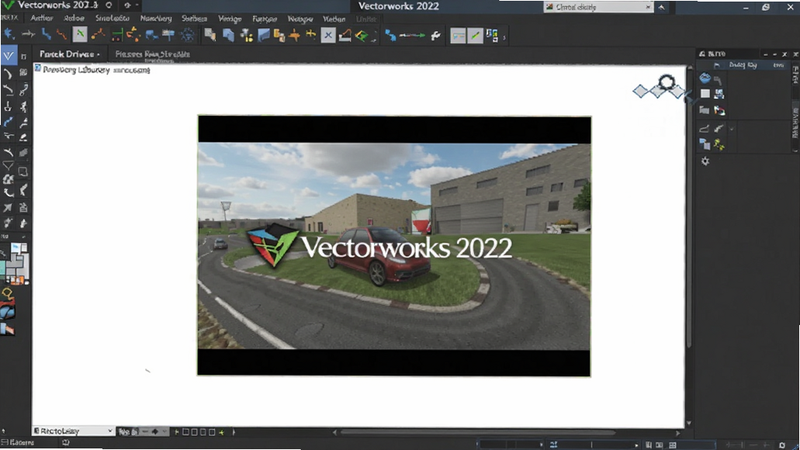The height and width of the screenshot is (450, 800).
Task: Click the yellow clipboard toolbar icon
Action: click(279, 35)
